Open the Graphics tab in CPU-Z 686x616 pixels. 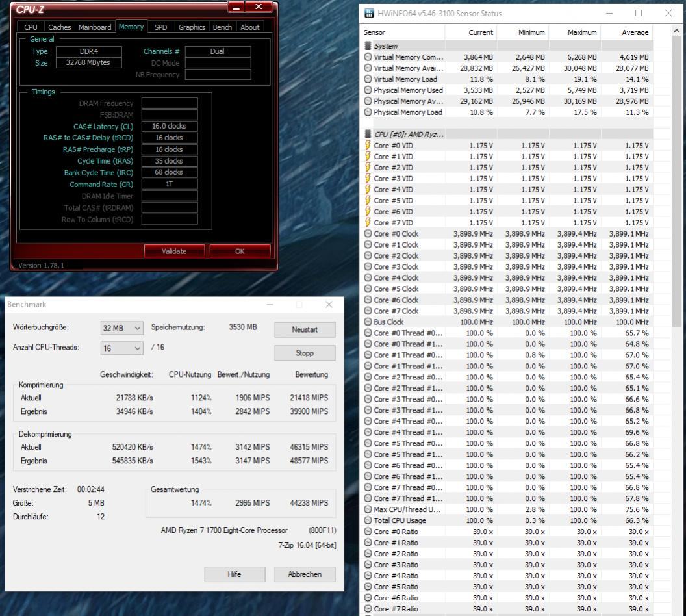192,27
